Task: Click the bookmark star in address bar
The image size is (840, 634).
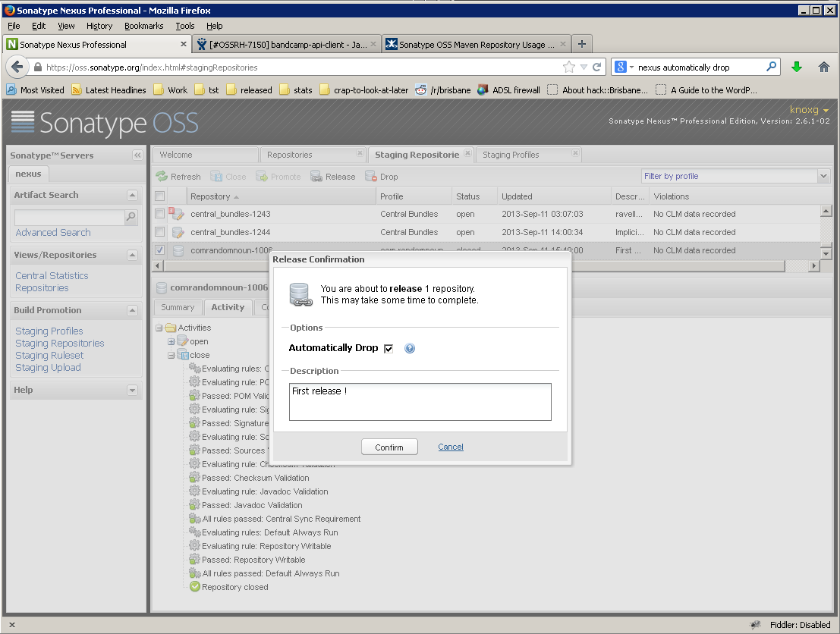Action: pos(568,67)
